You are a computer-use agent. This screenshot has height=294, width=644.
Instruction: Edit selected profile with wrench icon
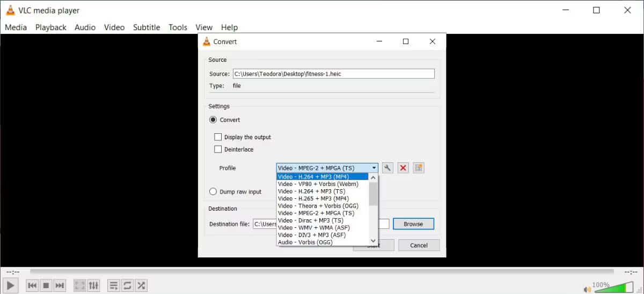point(387,168)
